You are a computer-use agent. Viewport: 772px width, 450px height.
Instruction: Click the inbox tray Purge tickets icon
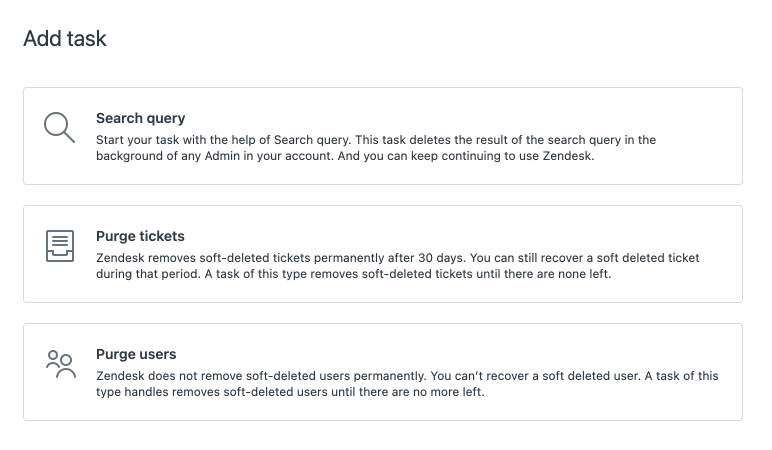pyautogui.click(x=60, y=246)
